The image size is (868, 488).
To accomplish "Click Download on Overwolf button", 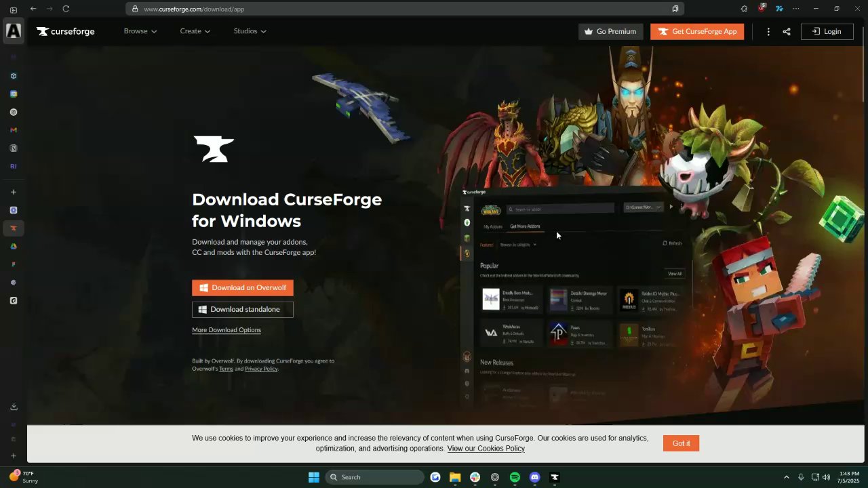I will click(x=243, y=287).
